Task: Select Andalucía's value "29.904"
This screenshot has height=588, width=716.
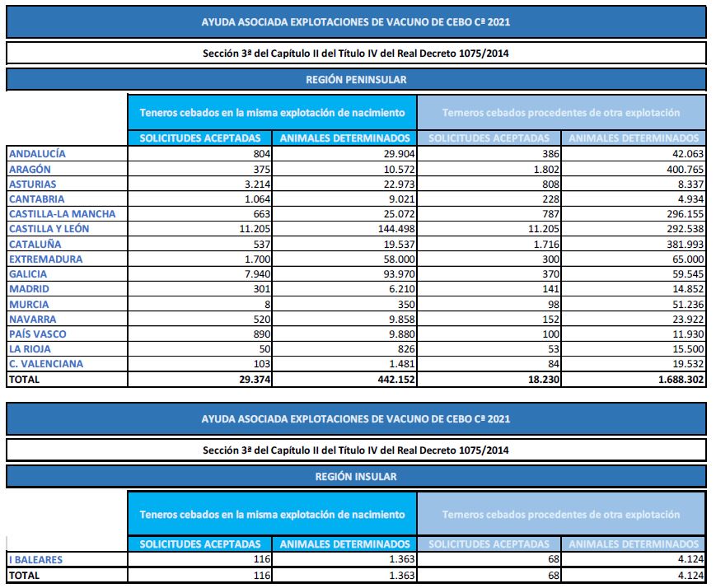Action: pyautogui.click(x=399, y=154)
